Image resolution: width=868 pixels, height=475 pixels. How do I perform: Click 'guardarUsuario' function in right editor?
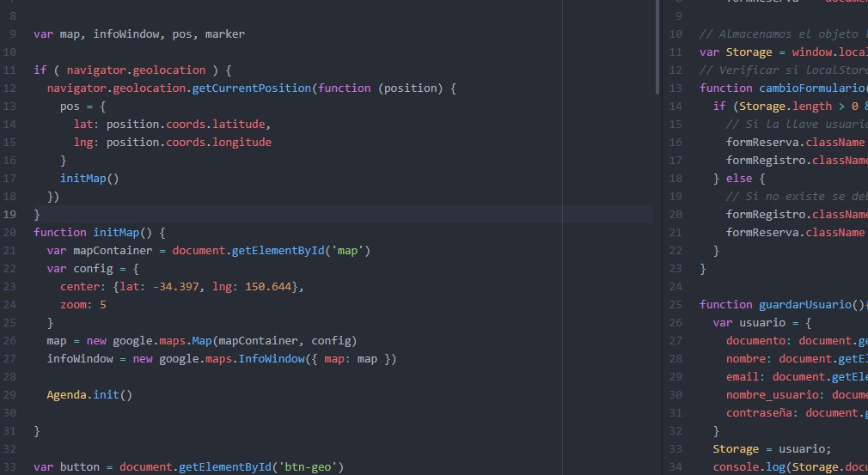point(805,305)
